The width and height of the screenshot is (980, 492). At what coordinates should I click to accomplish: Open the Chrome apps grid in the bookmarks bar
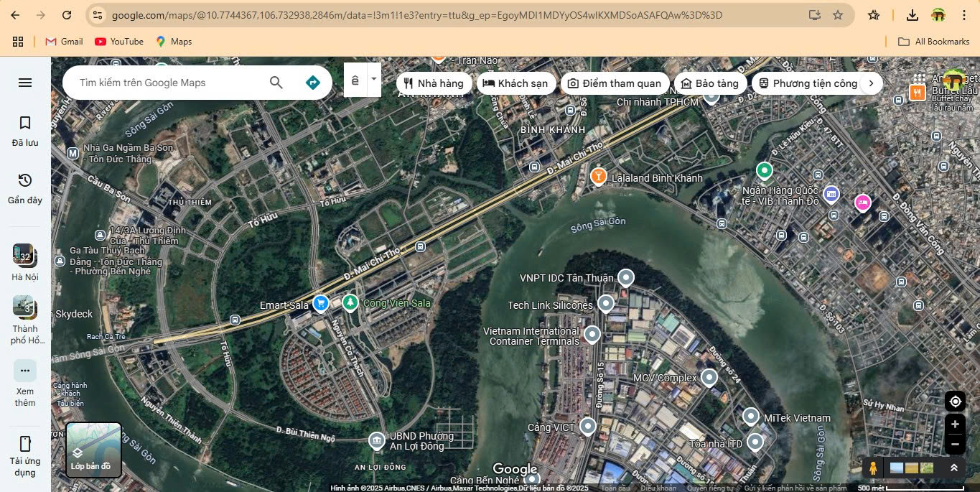pyautogui.click(x=18, y=42)
